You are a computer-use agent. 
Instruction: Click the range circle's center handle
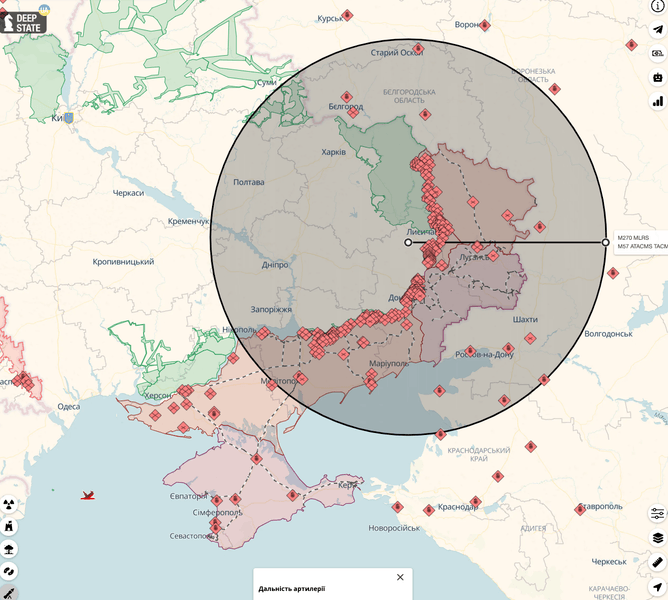pos(407,242)
